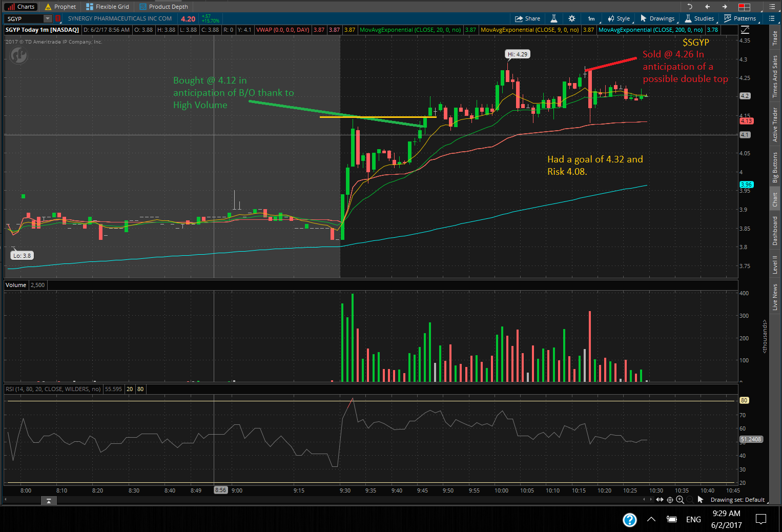Viewport: 782px width, 532px height.
Task: Open the chart toolbar list menu icon
Action: [772, 18]
